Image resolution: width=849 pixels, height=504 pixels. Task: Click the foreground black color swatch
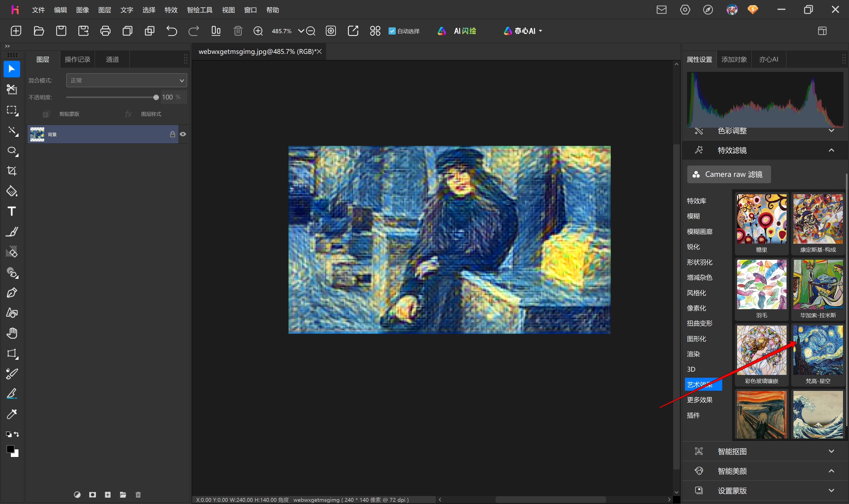(x=10, y=449)
